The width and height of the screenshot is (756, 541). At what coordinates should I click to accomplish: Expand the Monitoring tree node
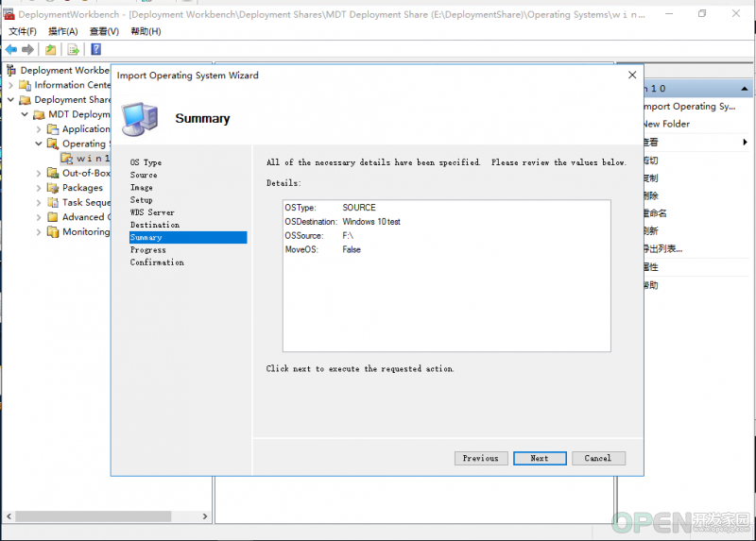[x=39, y=231]
